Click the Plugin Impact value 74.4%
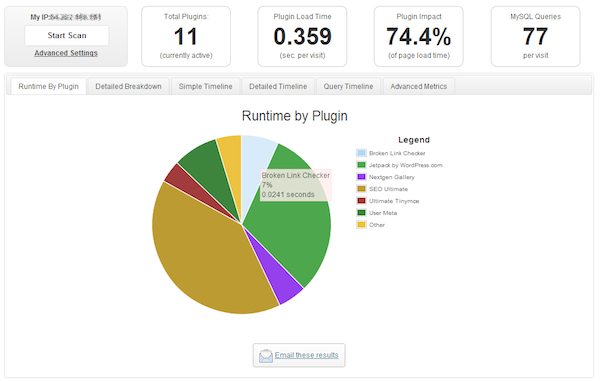Screen dimensions: 600x381 coord(419,37)
